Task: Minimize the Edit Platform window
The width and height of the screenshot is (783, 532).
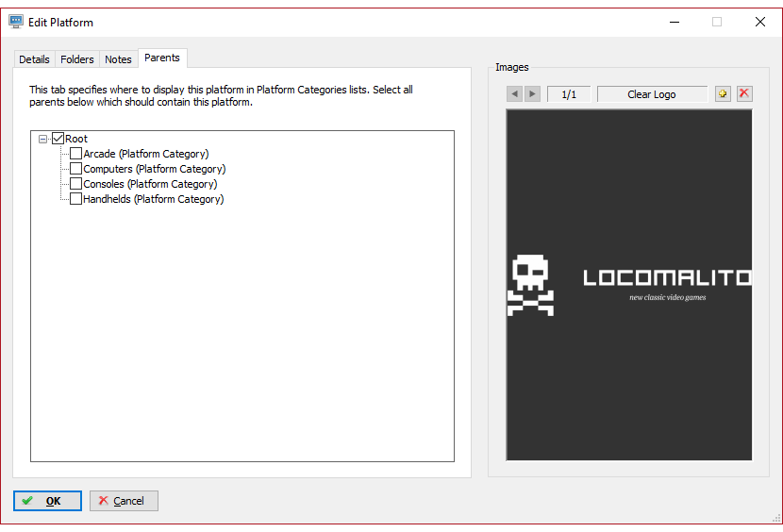Action: pos(675,22)
